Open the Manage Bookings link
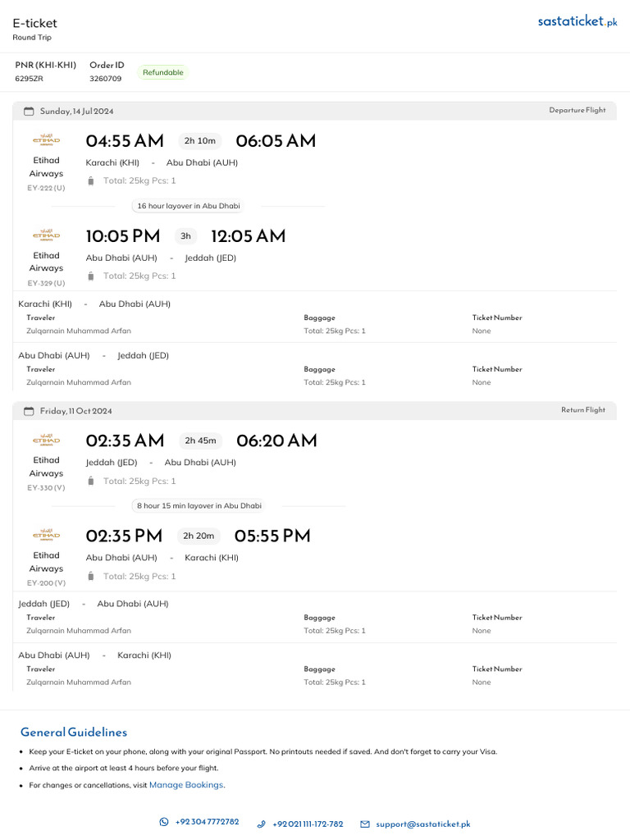This screenshot has width=630, height=840. click(186, 785)
